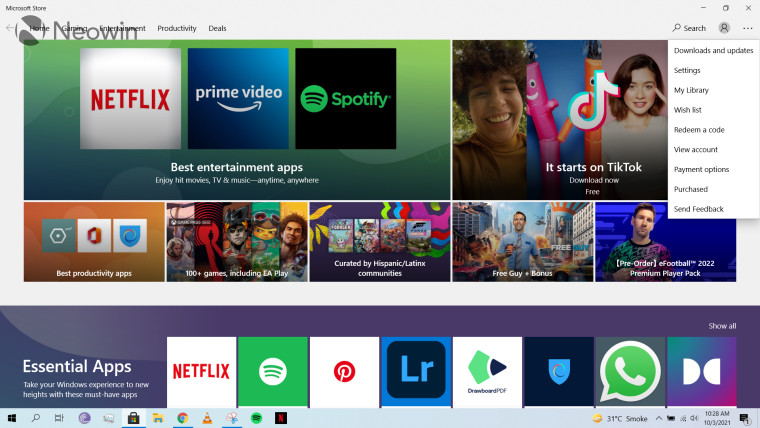Open the WhatsApp app tile
Screen dimensions: 760x428
point(630,372)
